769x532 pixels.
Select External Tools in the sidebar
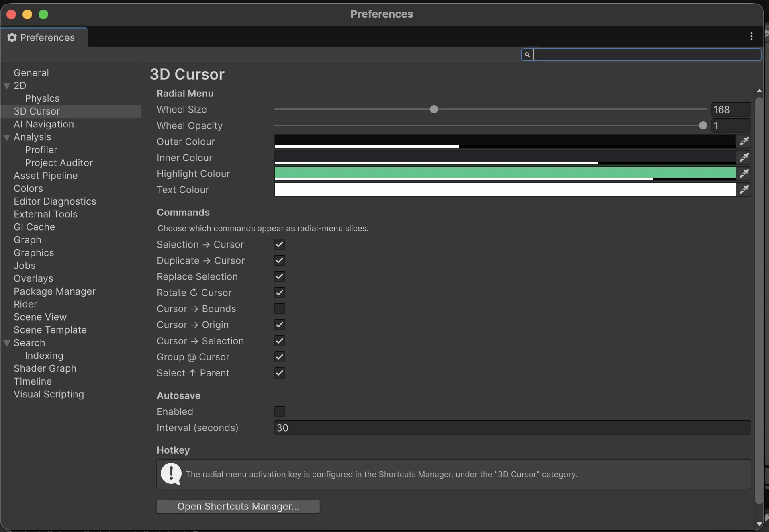pyautogui.click(x=45, y=214)
